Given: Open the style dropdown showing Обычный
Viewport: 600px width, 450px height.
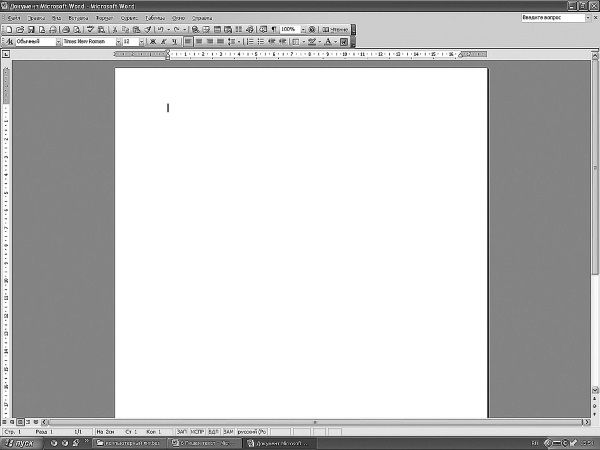Looking at the screenshot, I should pos(34,42).
